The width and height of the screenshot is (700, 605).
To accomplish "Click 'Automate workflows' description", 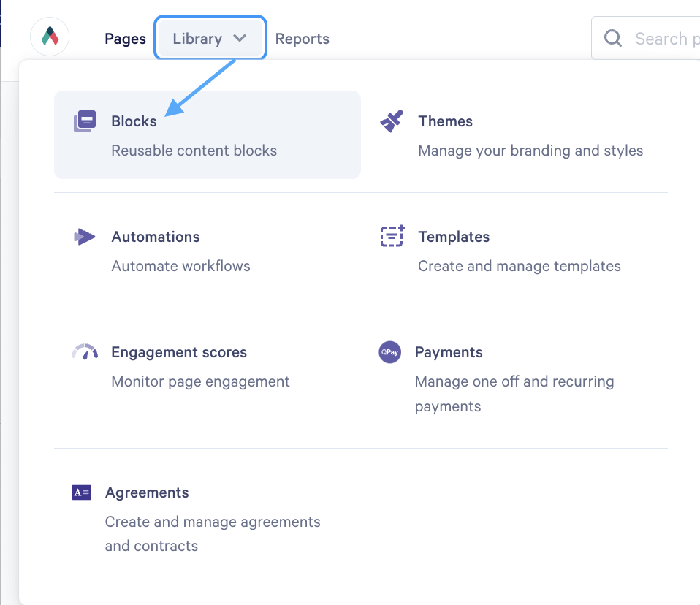I will pyautogui.click(x=180, y=266).
